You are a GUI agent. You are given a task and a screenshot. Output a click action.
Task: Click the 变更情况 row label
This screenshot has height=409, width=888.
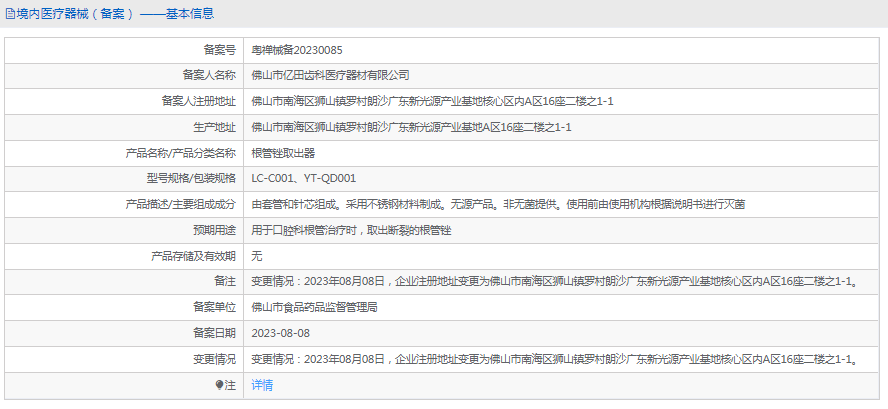(214, 359)
